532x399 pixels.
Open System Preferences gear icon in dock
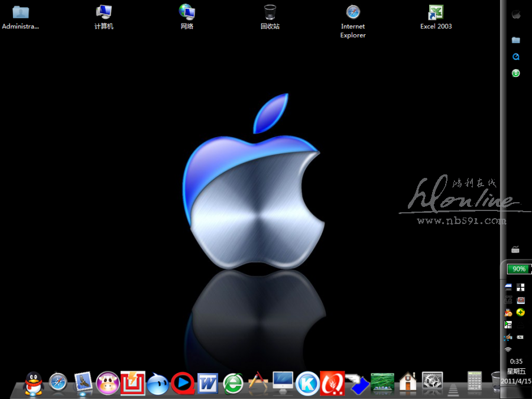[433, 382]
